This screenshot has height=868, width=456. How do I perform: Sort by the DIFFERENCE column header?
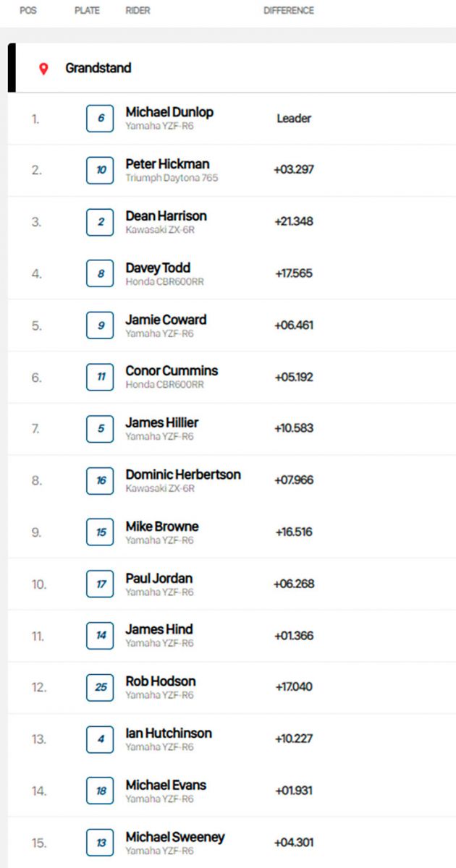289,11
